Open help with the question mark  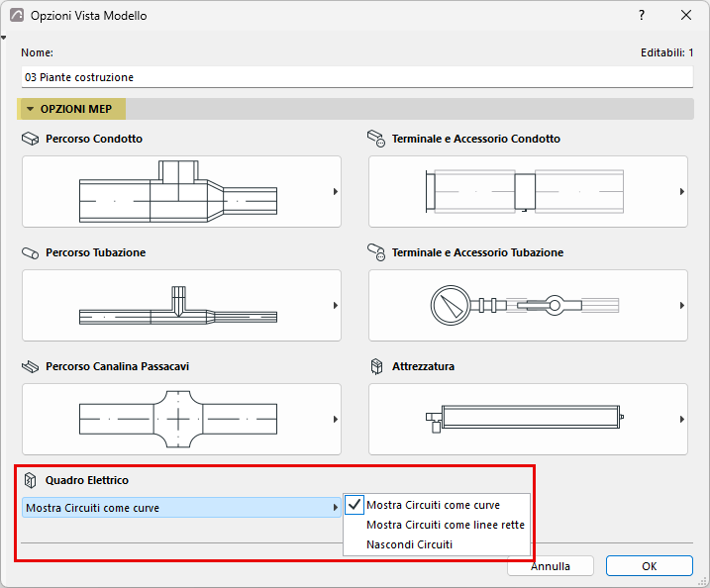642,16
